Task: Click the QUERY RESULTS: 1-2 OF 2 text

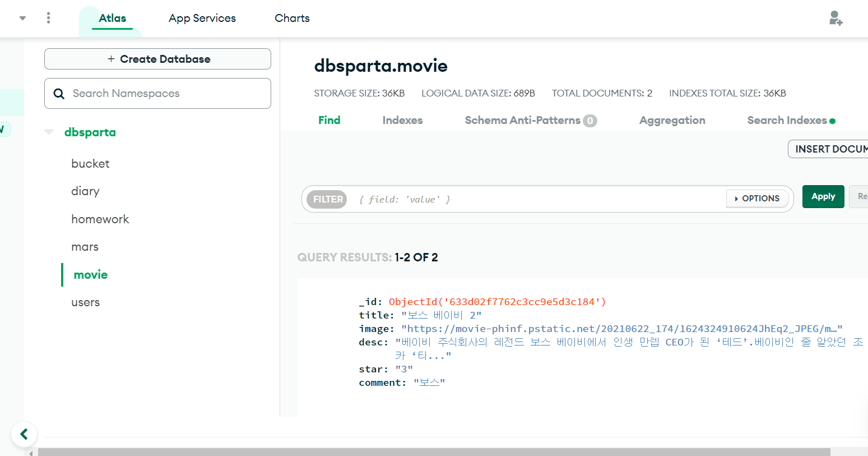Action: click(x=368, y=257)
